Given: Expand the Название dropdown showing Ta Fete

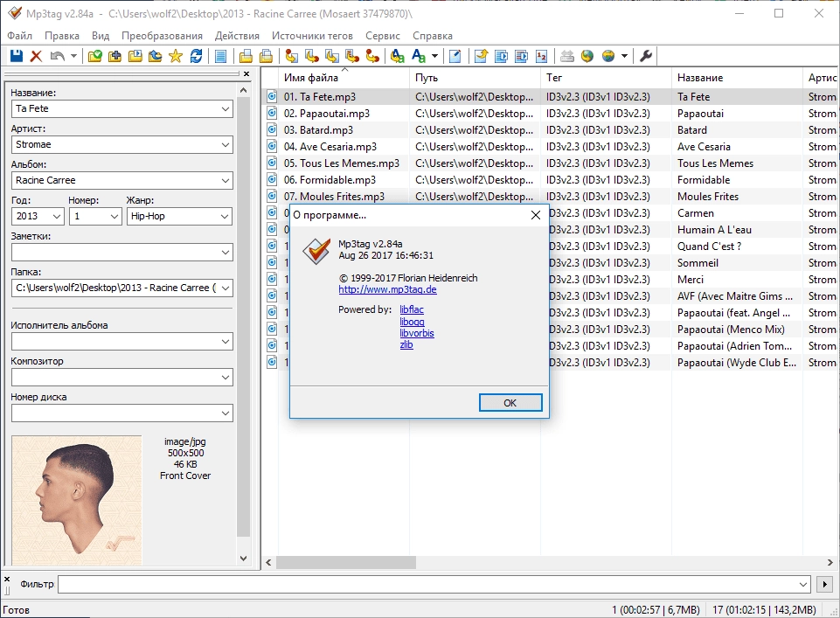Looking at the screenshot, I should point(226,108).
